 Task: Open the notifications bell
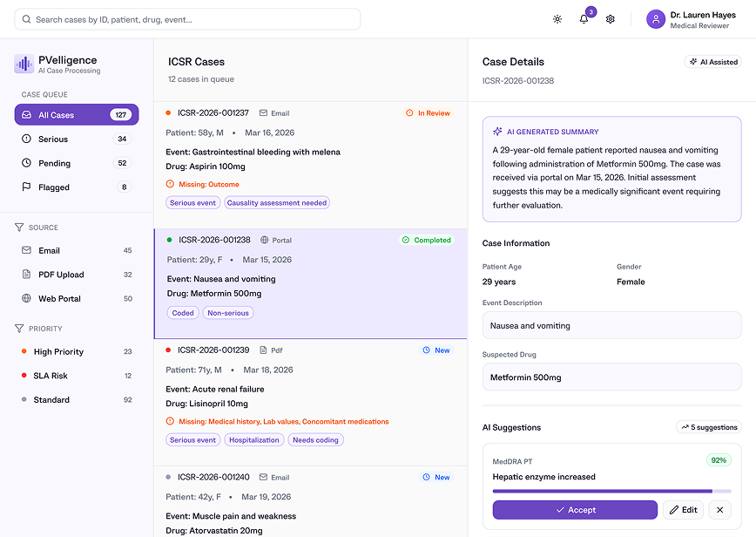(584, 19)
